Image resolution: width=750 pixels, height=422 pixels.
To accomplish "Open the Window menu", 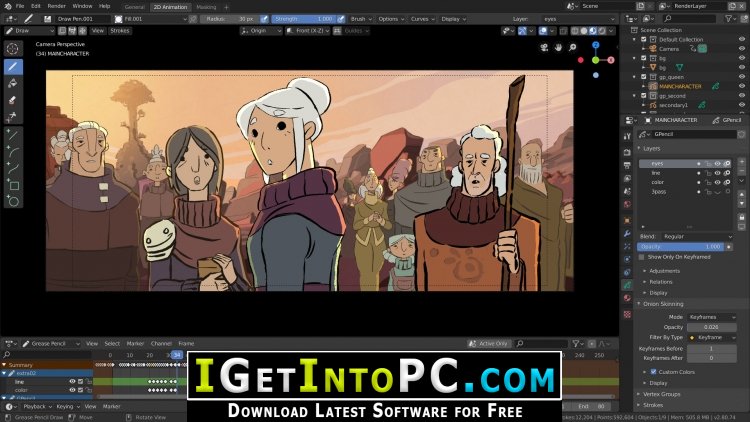I will coord(82,6).
